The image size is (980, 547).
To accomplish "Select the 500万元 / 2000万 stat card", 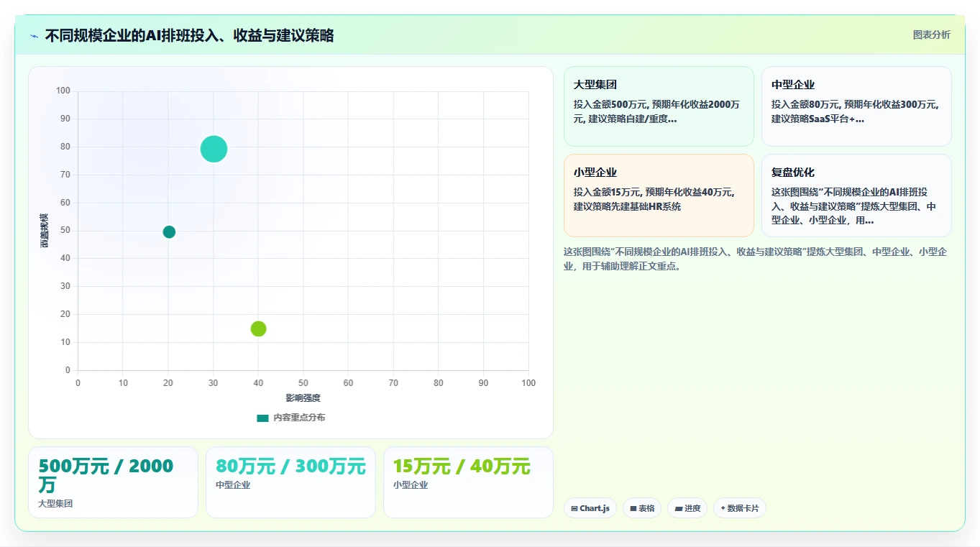I will [113, 482].
